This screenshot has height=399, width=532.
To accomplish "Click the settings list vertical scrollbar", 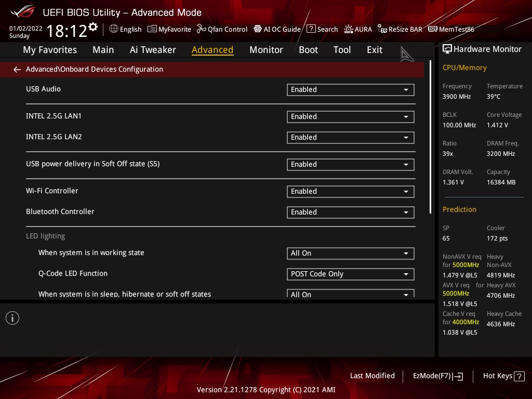I will (x=431, y=138).
